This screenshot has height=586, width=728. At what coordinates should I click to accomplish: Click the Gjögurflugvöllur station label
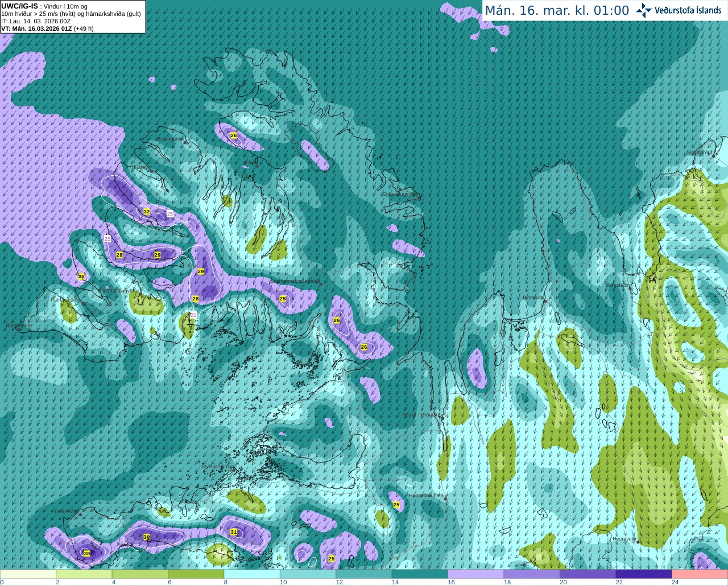[400, 194]
